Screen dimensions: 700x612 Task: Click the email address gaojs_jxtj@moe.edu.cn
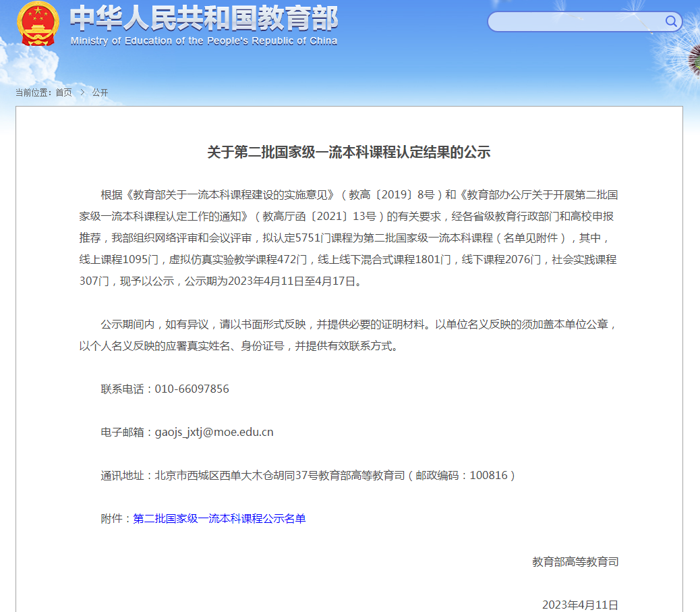[214, 432]
